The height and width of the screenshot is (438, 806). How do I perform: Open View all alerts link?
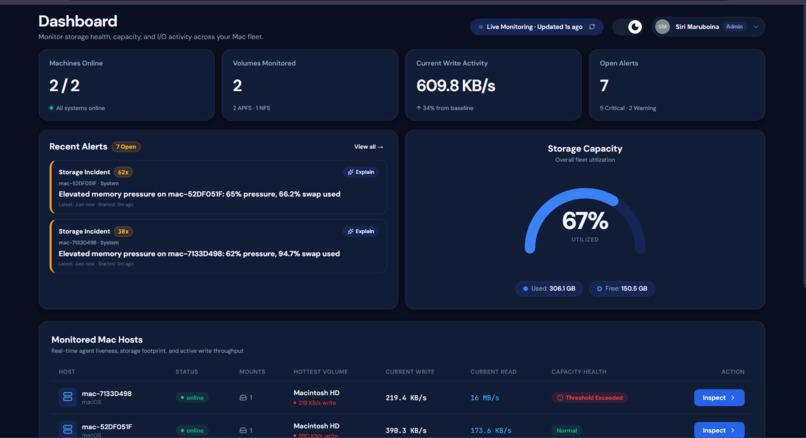[369, 147]
